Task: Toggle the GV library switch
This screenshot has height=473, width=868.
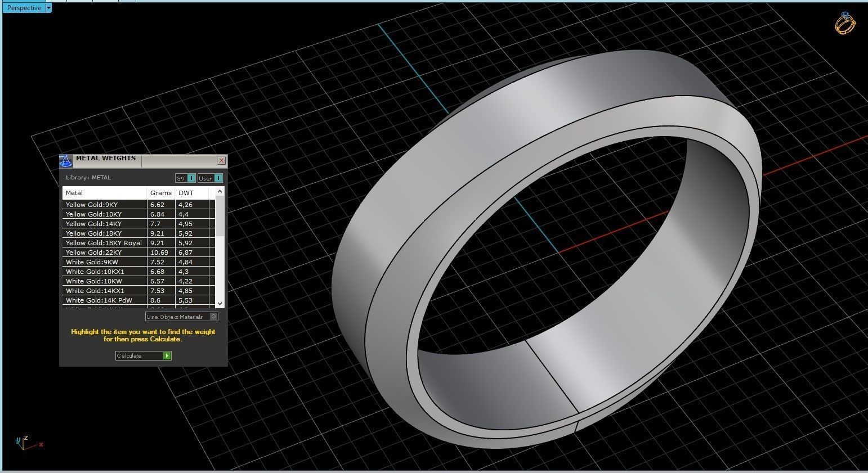Action: [186, 178]
